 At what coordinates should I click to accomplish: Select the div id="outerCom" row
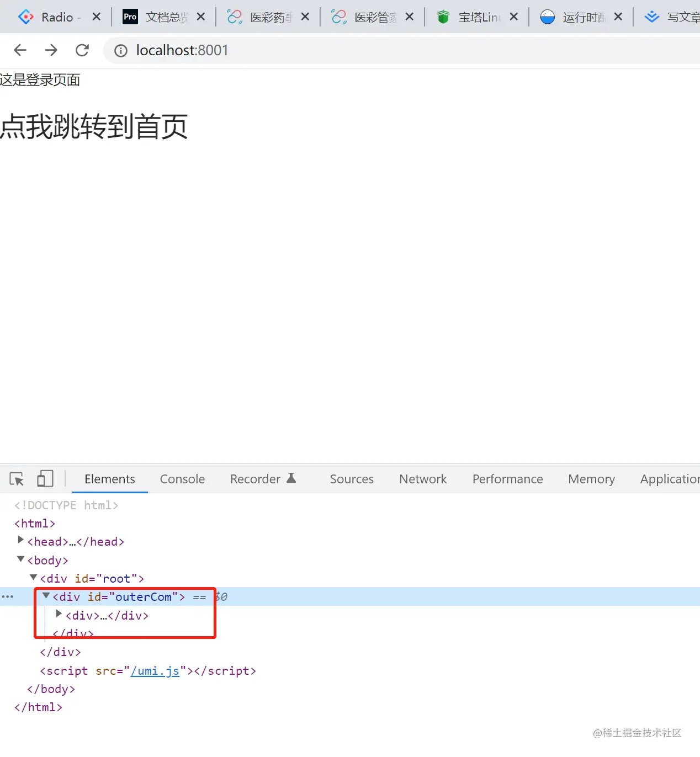350,596
